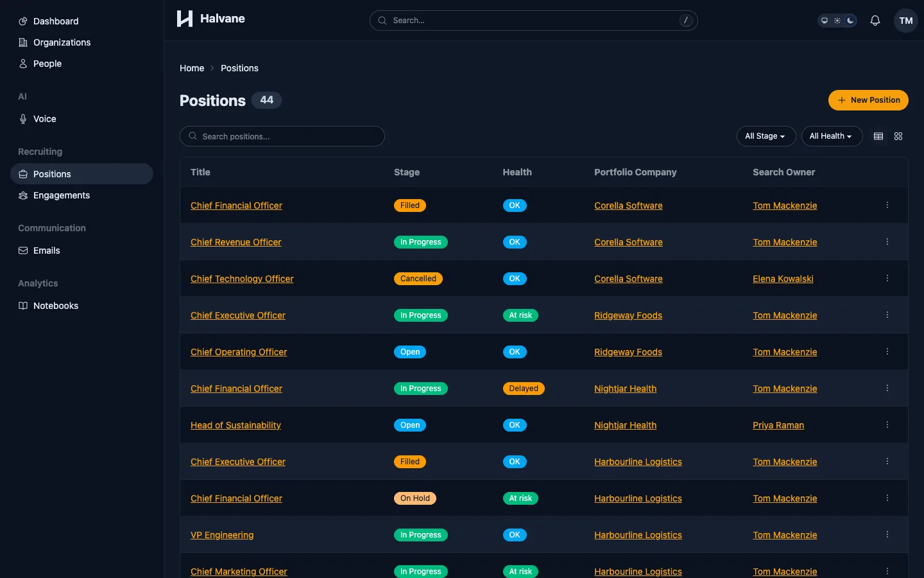The height and width of the screenshot is (578, 924).
Task: Open Voice under AI
Action: pyautogui.click(x=81, y=119)
